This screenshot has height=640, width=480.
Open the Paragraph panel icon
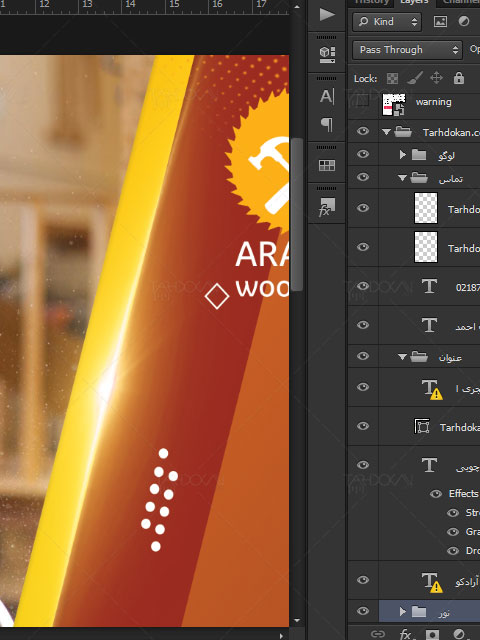[x=327, y=124]
